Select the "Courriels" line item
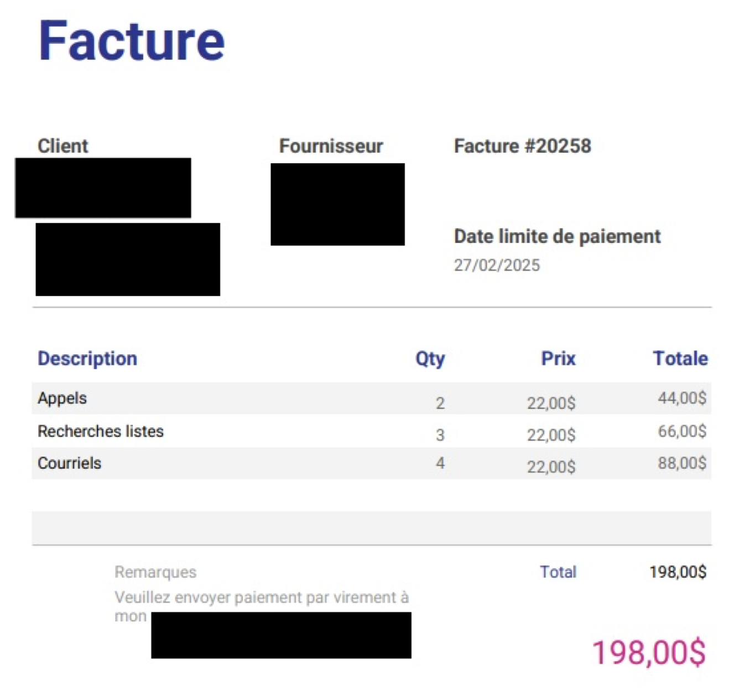 point(70,463)
